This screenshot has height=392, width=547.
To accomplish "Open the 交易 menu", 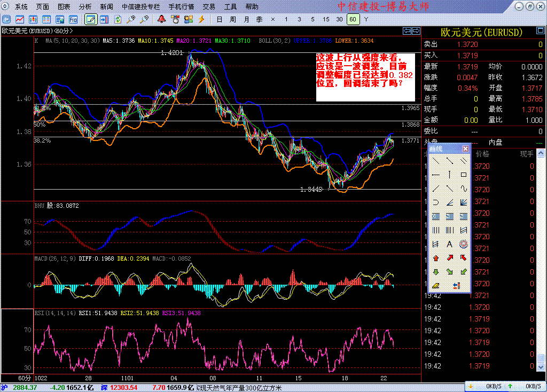I will [209, 7].
